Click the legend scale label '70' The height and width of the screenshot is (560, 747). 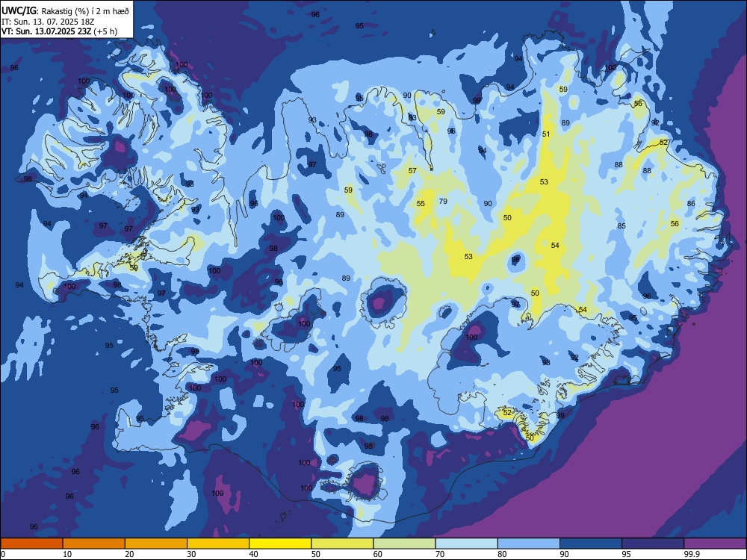440,554
